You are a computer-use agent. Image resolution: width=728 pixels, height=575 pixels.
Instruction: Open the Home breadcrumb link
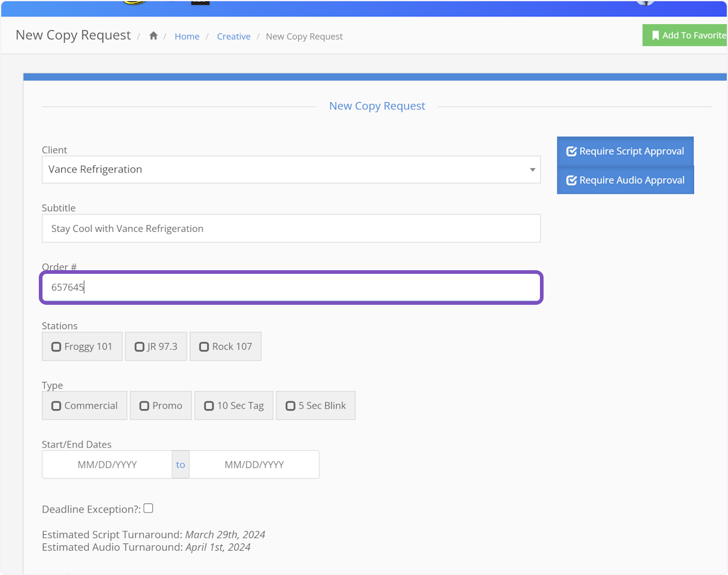[x=187, y=36]
